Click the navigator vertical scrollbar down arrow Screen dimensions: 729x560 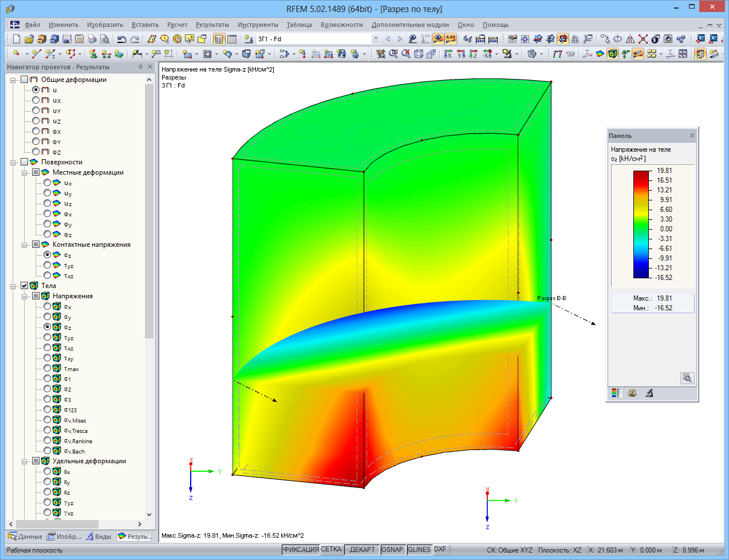click(x=149, y=514)
